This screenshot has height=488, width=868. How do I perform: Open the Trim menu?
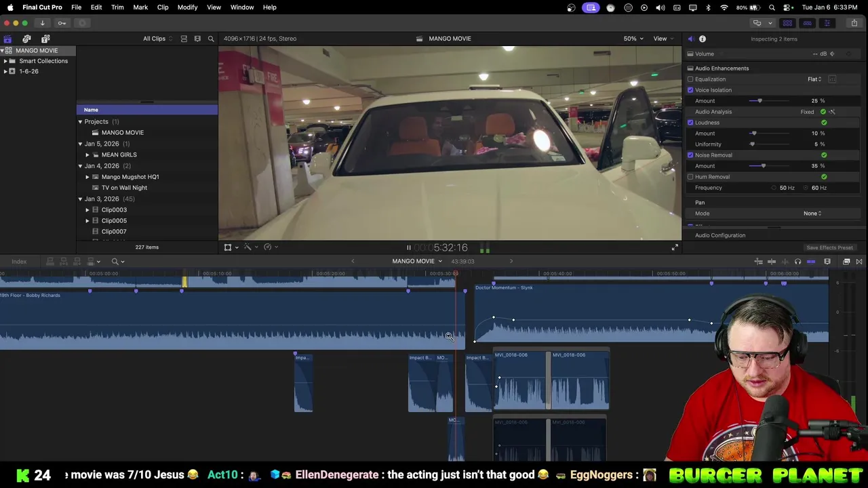click(117, 7)
